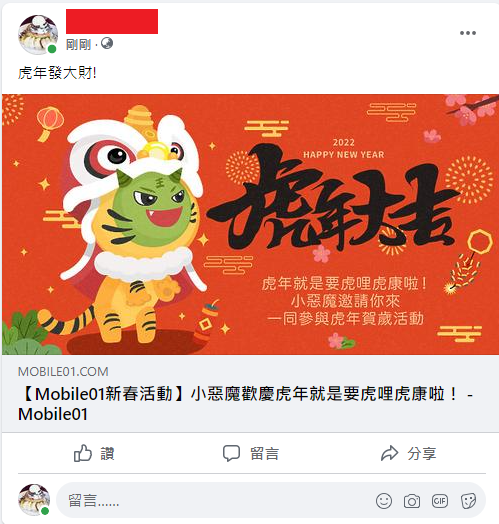499x524 pixels.
Task: Click the globe public audience icon
Action: [107, 43]
